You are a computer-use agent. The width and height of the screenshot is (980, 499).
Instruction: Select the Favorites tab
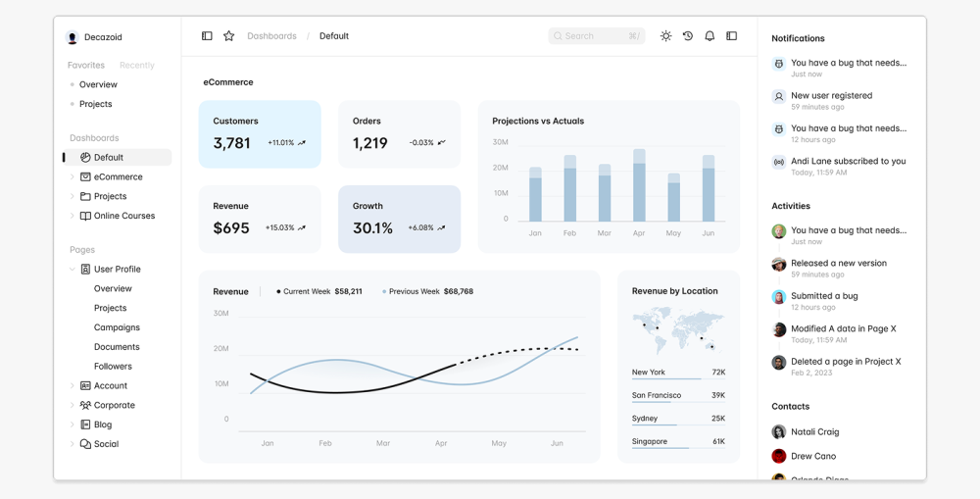[86, 66]
